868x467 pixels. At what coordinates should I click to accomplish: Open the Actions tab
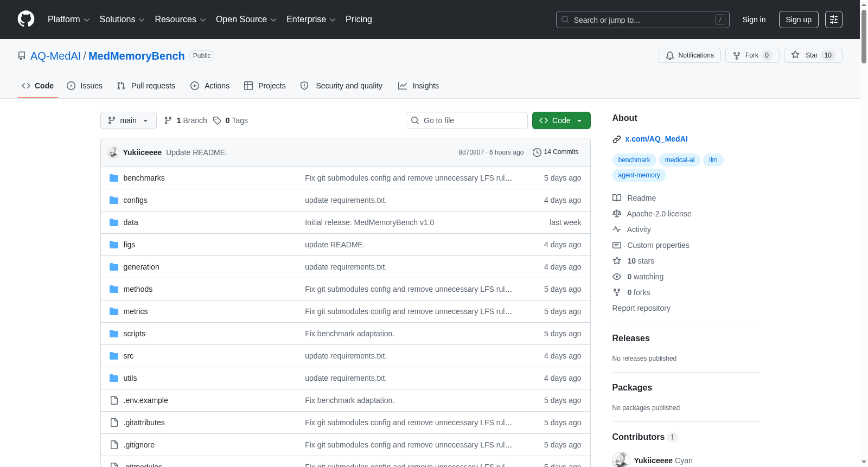210,86
